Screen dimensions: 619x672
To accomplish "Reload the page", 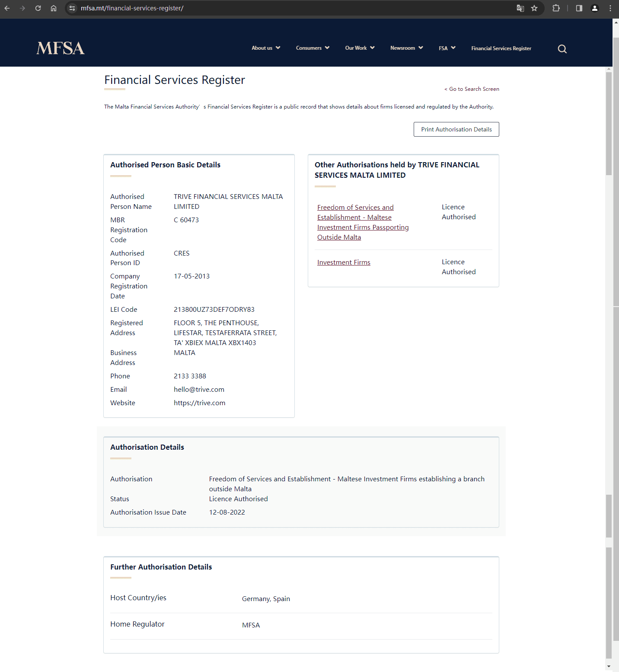I will tap(38, 8).
